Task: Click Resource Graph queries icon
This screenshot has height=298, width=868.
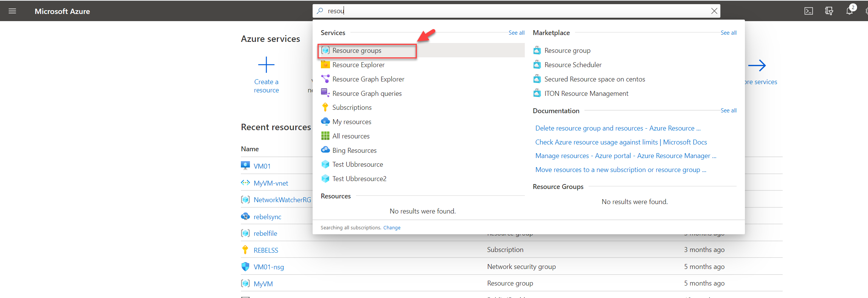Action: tap(325, 93)
